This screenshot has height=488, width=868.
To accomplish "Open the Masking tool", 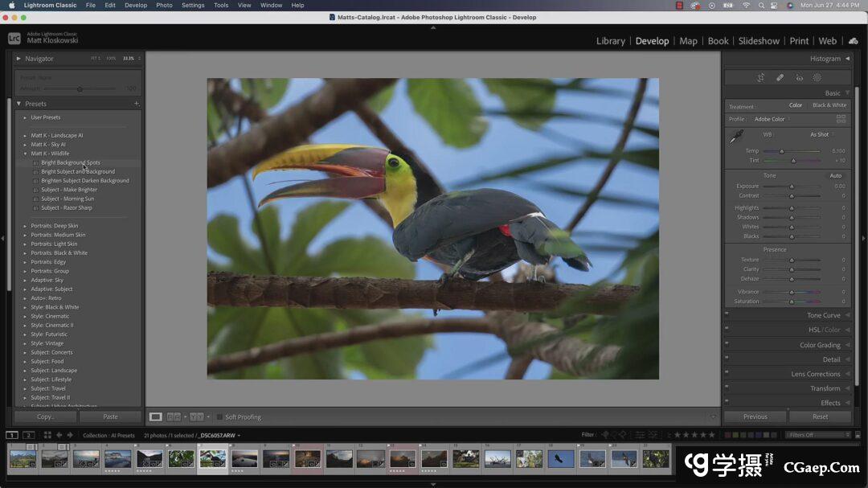I will pyautogui.click(x=817, y=78).
